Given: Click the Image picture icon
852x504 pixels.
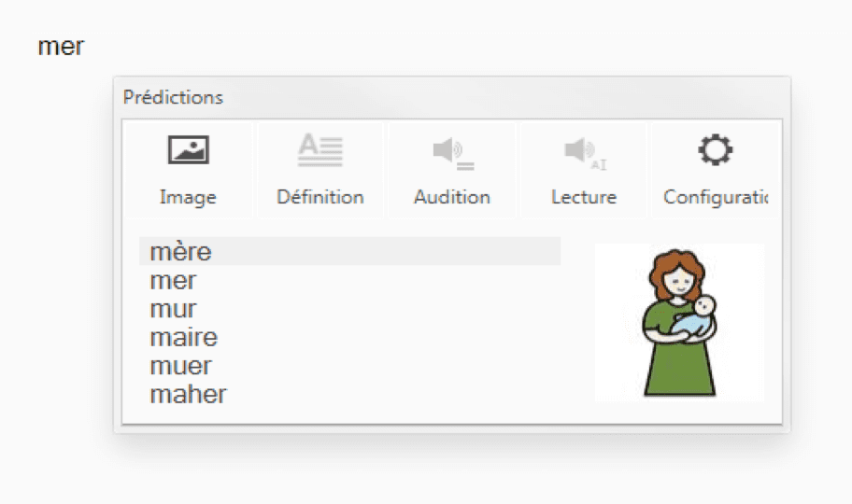Looking at the screenshot, I should [x=188, y=150].
